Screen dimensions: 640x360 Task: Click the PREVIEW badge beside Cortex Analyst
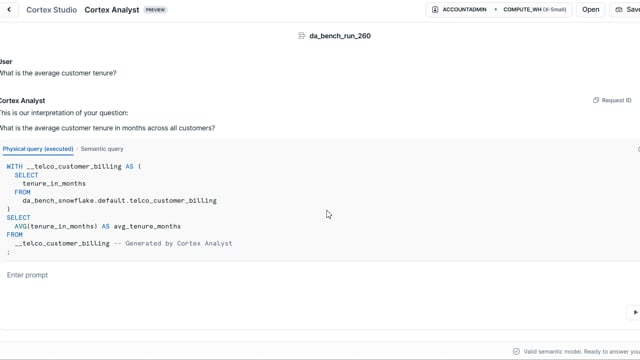click(155, 10)
